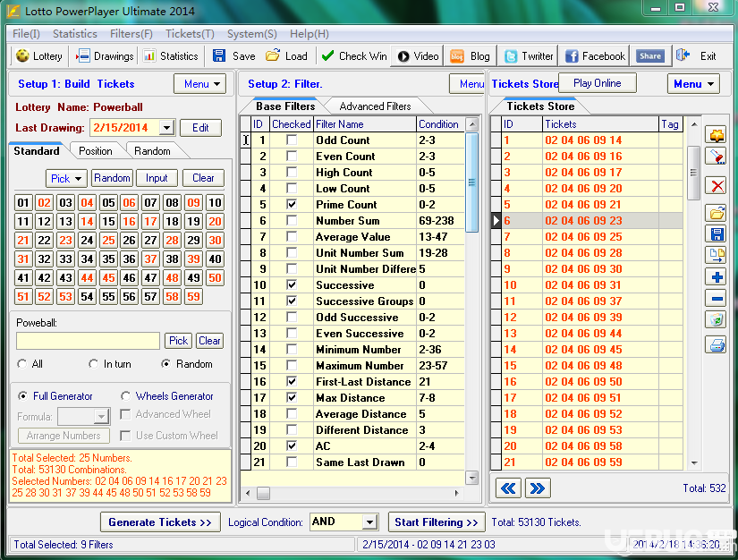
Task: Go to previous tickets page with double-left arrows
Action: pos(508,488)
